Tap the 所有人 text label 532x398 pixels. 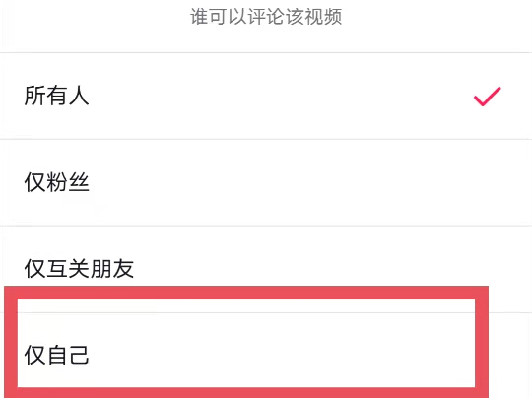point(57,96)
